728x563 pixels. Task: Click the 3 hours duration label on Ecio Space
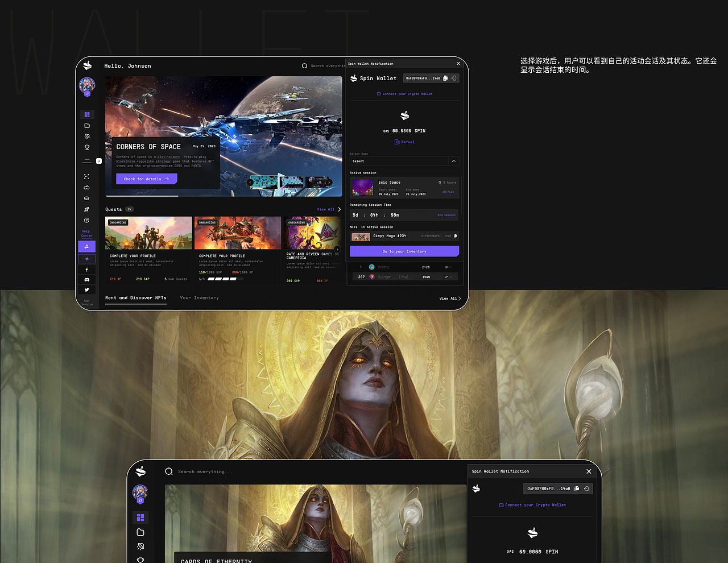tap(448, 183)
